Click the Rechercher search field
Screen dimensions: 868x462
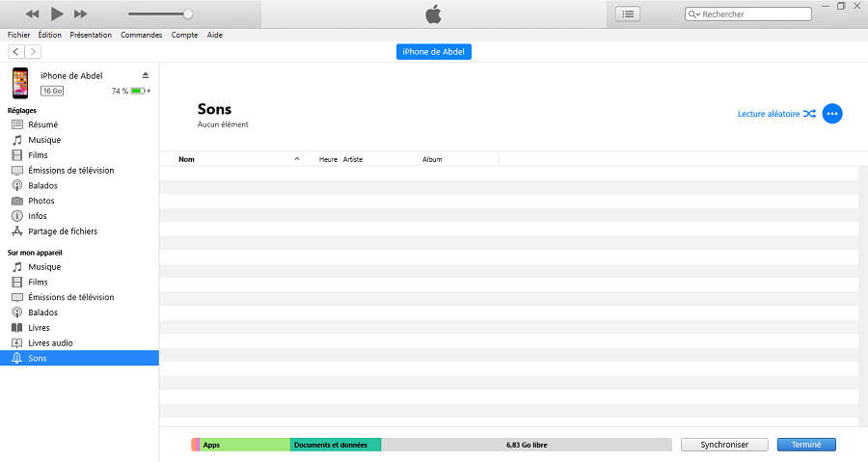tap(748, 14)
